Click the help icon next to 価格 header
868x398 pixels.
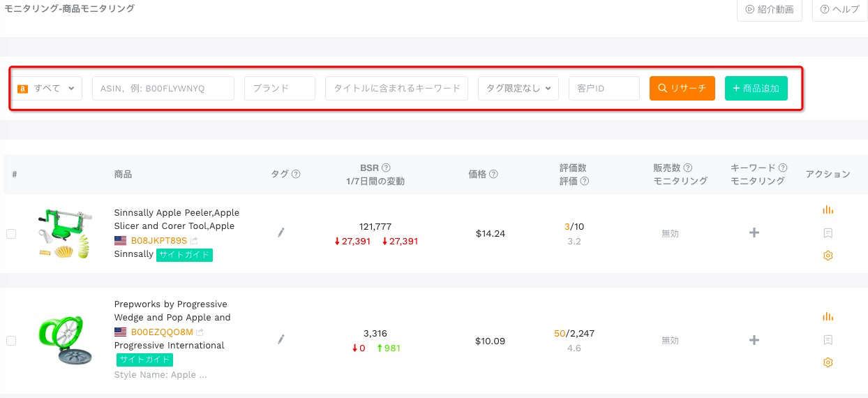click(x=493, y=175)
